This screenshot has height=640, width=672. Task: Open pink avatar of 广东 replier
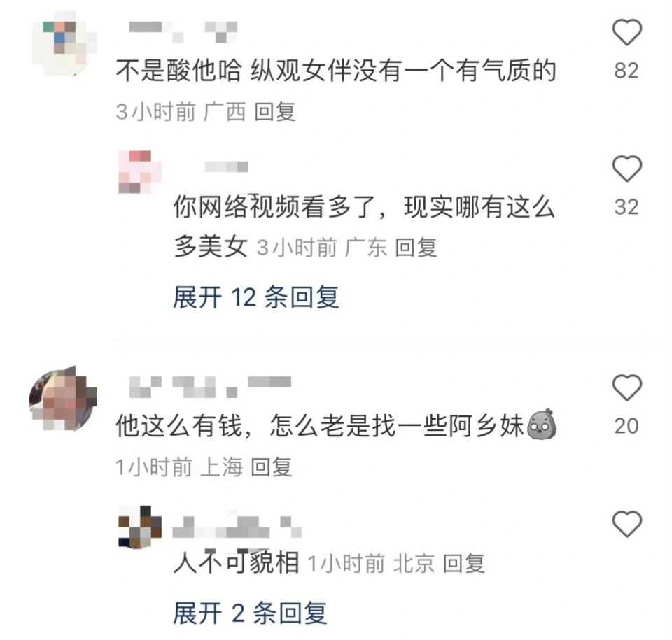tap(140, 172)
